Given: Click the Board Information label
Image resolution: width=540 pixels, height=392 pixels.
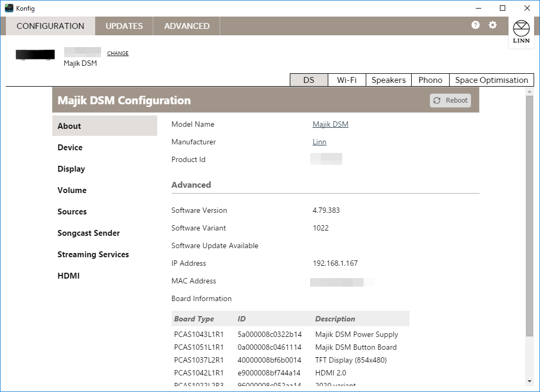Looking at the screenshot, I should click(x=202, y=298).
